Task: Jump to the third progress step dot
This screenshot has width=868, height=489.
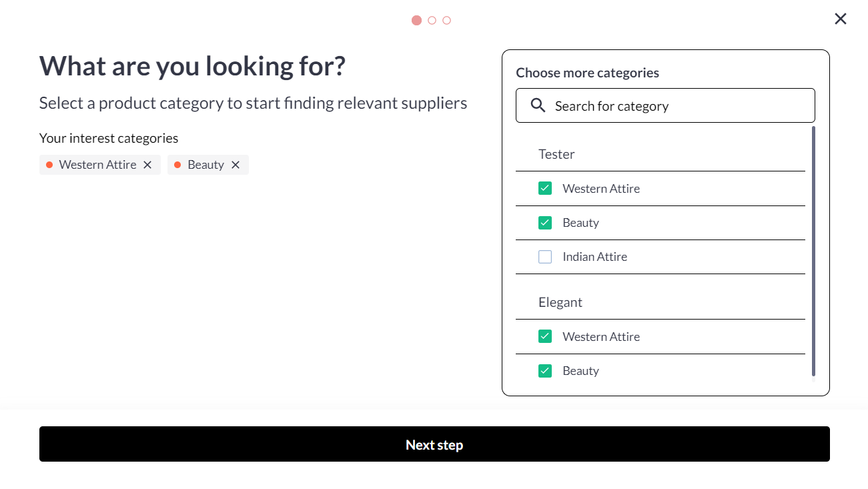Action: point(447,20)
